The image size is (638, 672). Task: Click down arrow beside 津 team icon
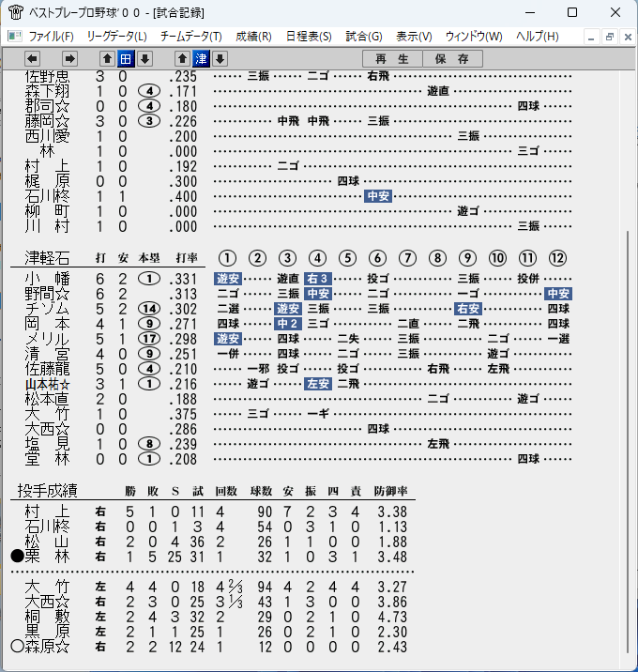tap(220, 59)
